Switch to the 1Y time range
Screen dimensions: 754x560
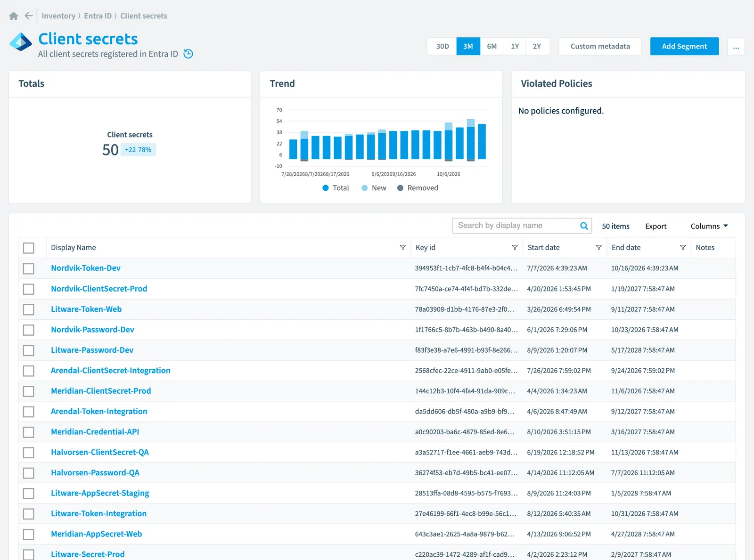pos(515,46)
